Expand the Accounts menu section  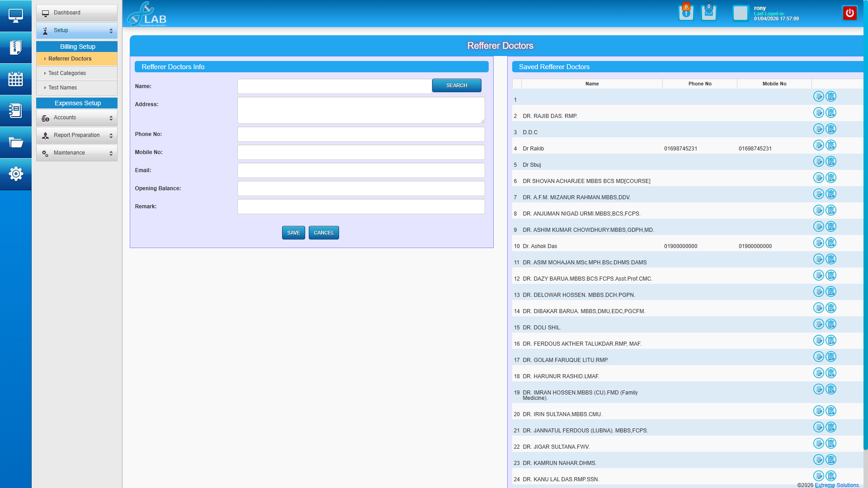(x=76, y=117)
